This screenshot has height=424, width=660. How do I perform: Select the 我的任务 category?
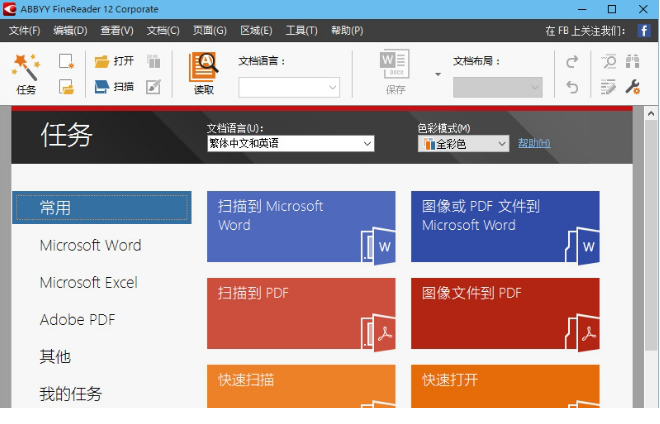coord(71,394)
